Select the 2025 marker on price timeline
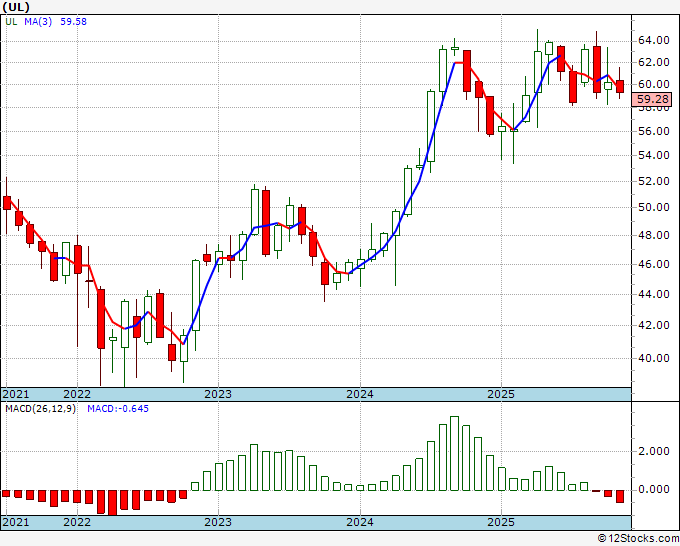 click(501, 394)
